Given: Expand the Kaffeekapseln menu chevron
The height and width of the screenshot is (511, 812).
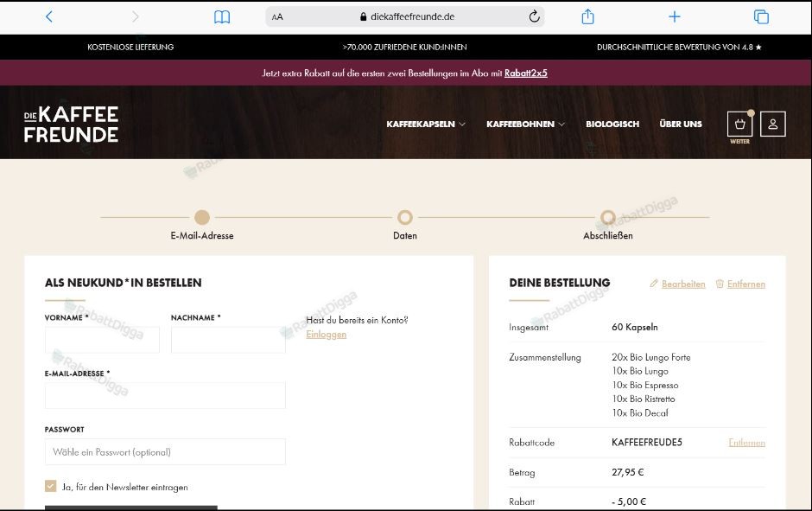Looking at the screenshot, I should (462, 125).
